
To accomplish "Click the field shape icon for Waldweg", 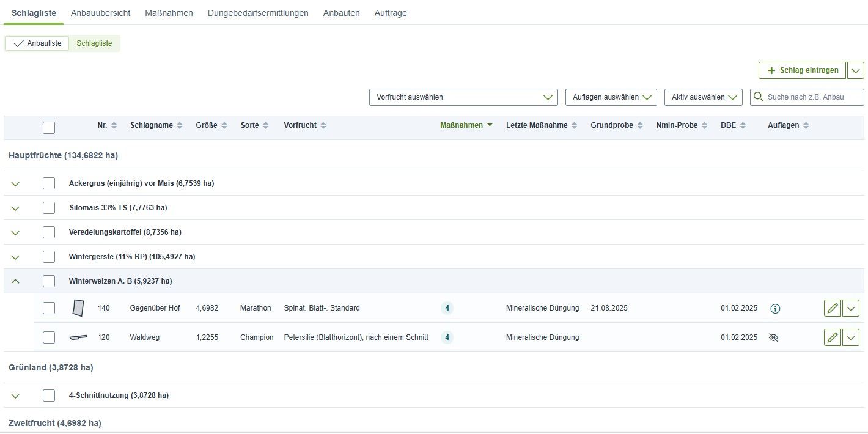I will click(x=78, y=337).
